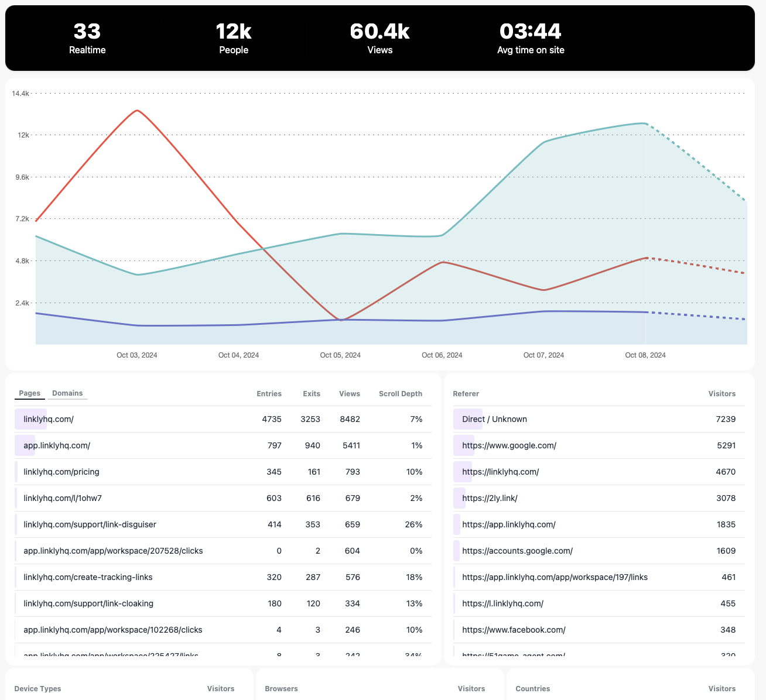
Task: Click the 5291 visitors value for google
Action: tap(726, 445)
